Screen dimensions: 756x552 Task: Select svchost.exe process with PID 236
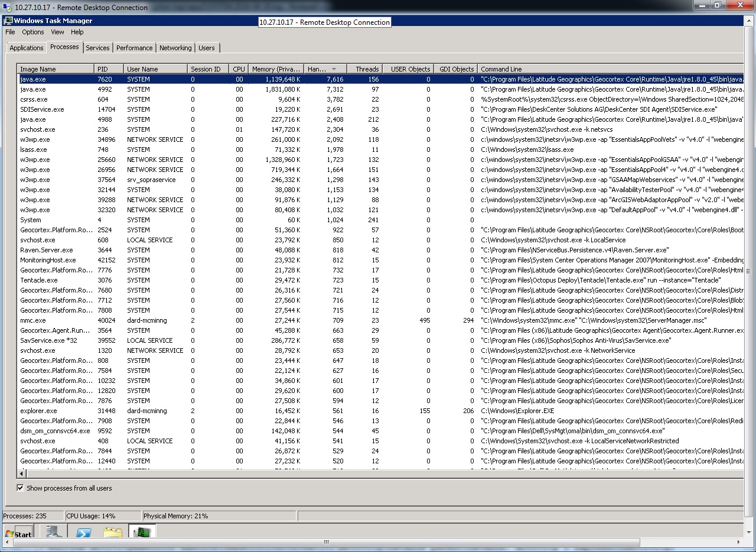point(380,129)
